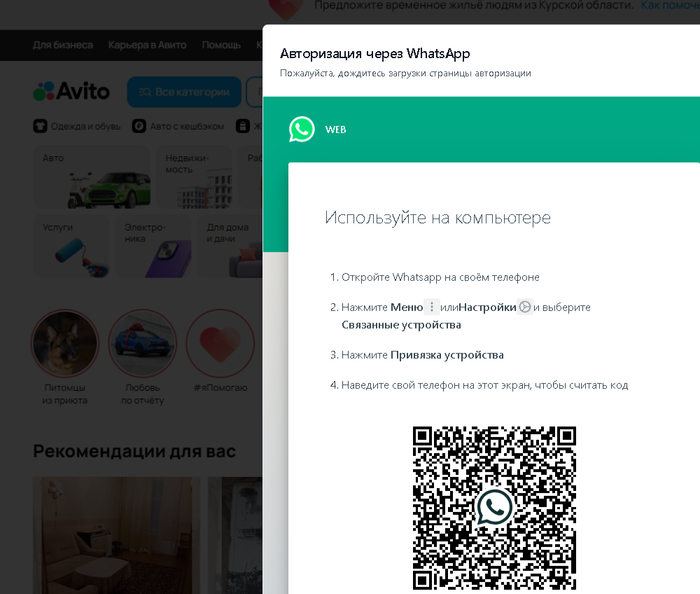Click the Avito logo
700x594 pixels.
[x=71, y=92]
